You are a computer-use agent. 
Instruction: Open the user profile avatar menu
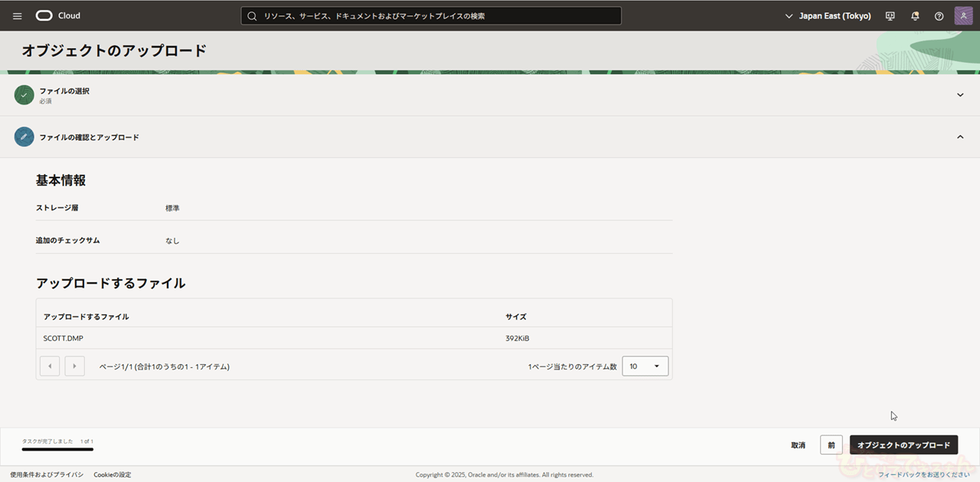(x=963, y=16)
